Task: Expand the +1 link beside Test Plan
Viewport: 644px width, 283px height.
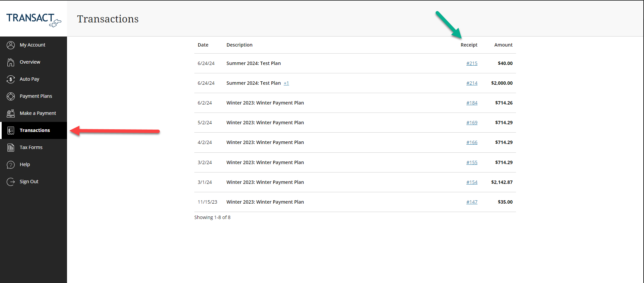Action: click(x=286, y=83)
